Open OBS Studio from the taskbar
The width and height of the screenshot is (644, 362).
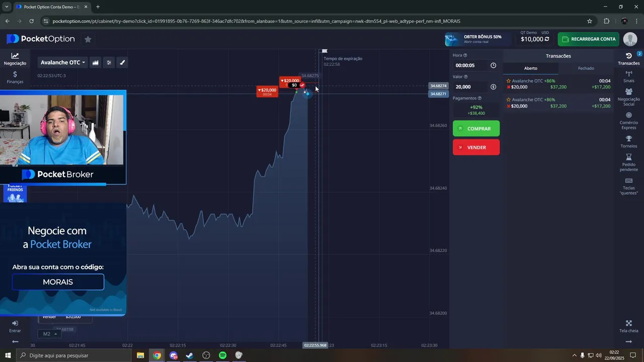point(206,355)
